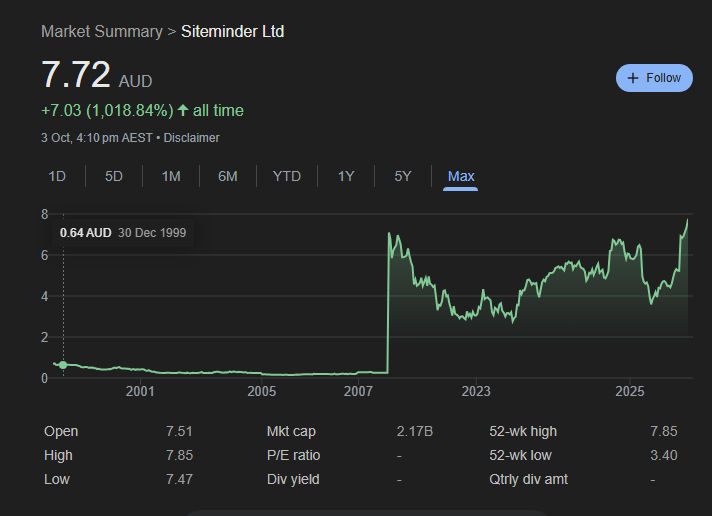Click the Follow button
Viewport: 712px width, 516px height.
(x=654, y=78)
